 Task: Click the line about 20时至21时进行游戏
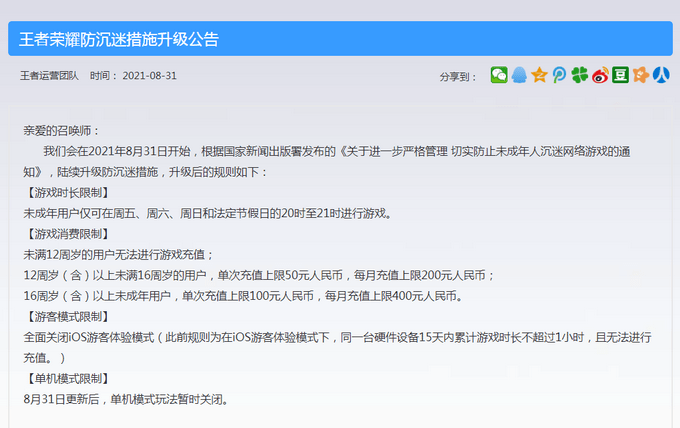click(208, 213)
